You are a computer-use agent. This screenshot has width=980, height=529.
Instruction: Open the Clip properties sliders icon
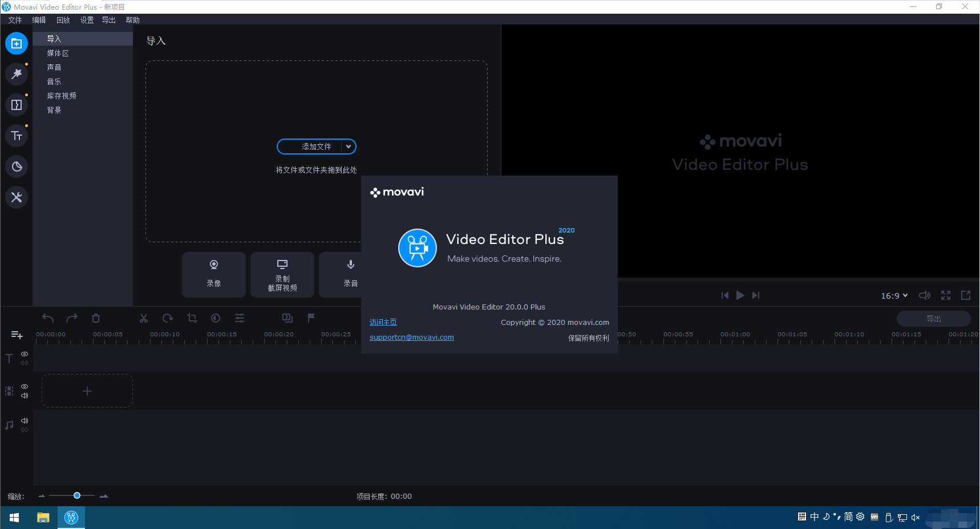pyautogui.click(x=240, y=318)
